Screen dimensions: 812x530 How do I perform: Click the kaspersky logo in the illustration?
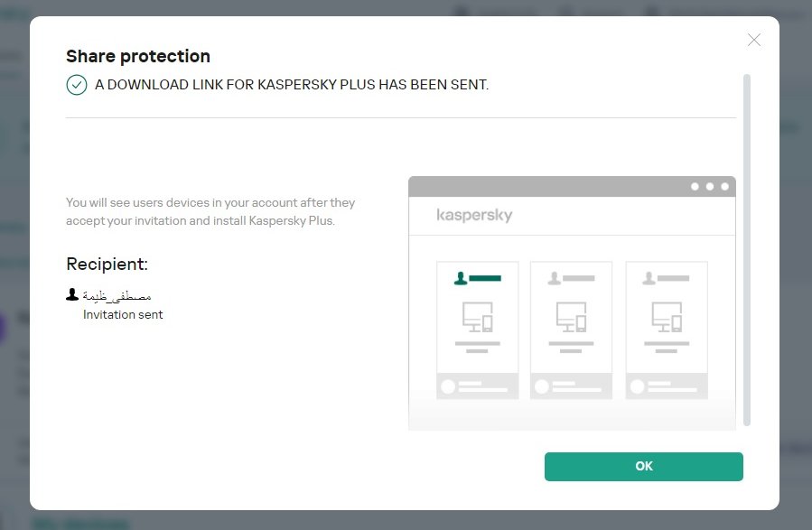click(x=474, y=216)
